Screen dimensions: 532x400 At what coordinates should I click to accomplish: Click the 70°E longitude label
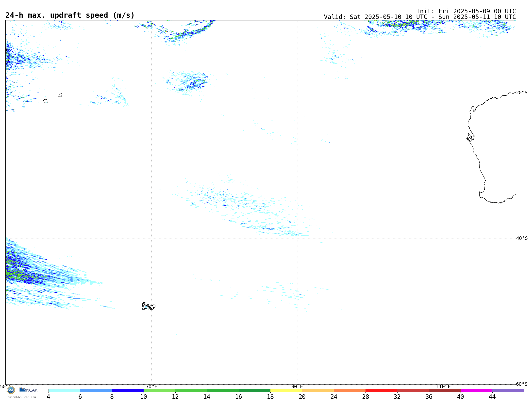pos(151,386)
